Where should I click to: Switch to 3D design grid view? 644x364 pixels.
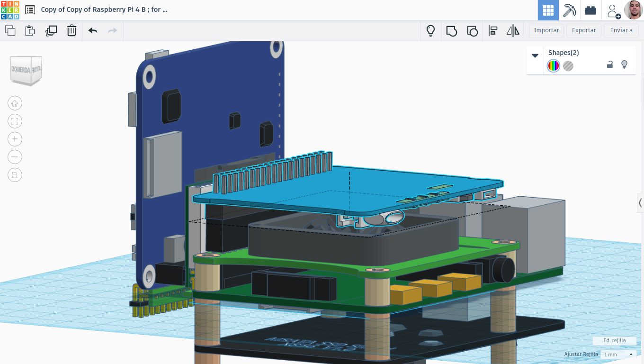tap(548, 10)
